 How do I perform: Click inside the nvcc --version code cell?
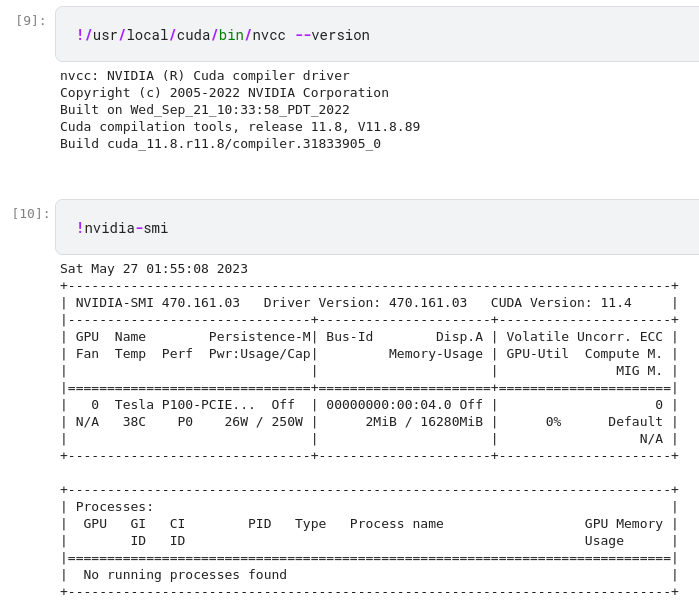pos(500,35)
